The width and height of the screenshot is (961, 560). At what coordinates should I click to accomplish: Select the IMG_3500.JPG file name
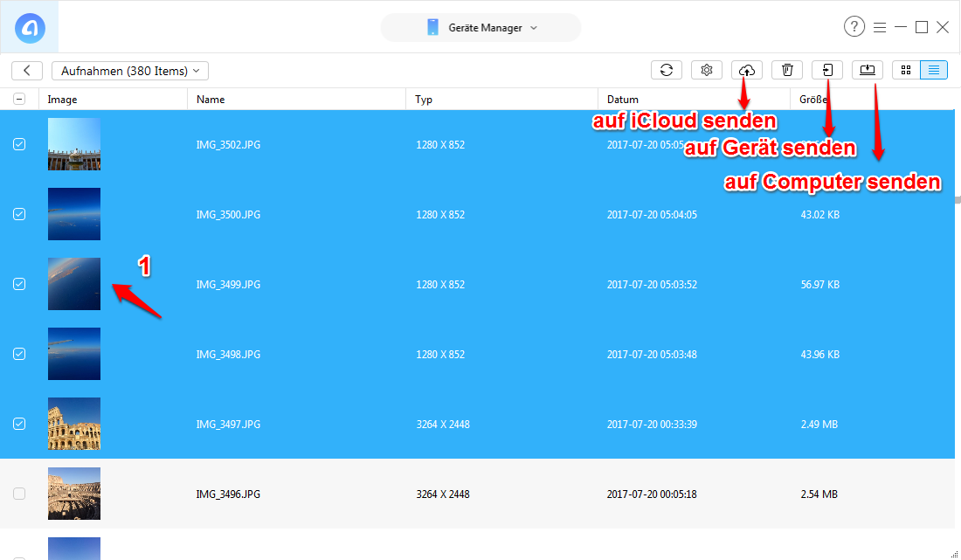tap(228, 214)
